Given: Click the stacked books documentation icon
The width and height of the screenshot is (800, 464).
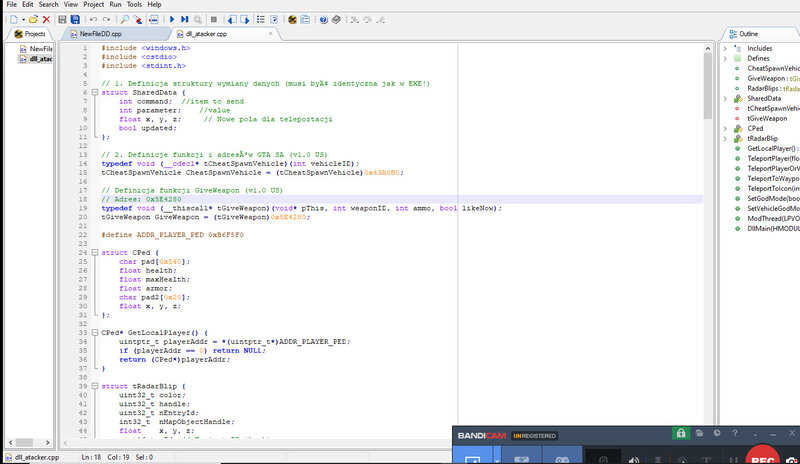Looking at the screenshot, I should click(336, 19).
